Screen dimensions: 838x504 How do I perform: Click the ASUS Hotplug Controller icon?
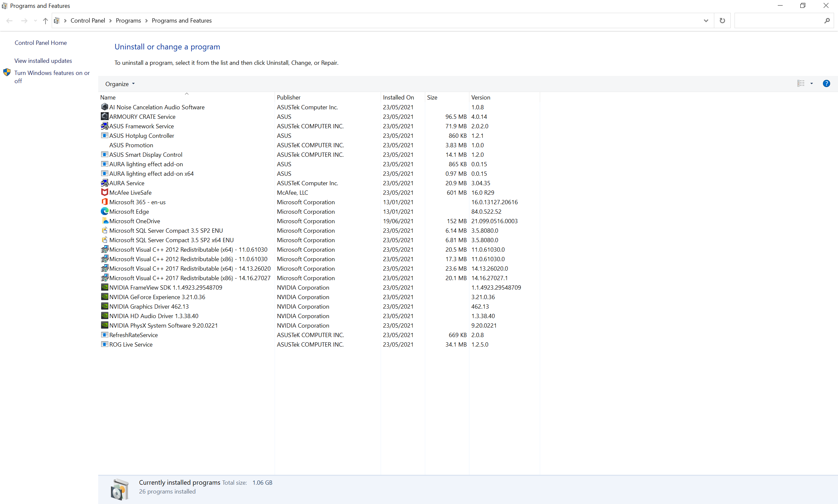point(105,135)
